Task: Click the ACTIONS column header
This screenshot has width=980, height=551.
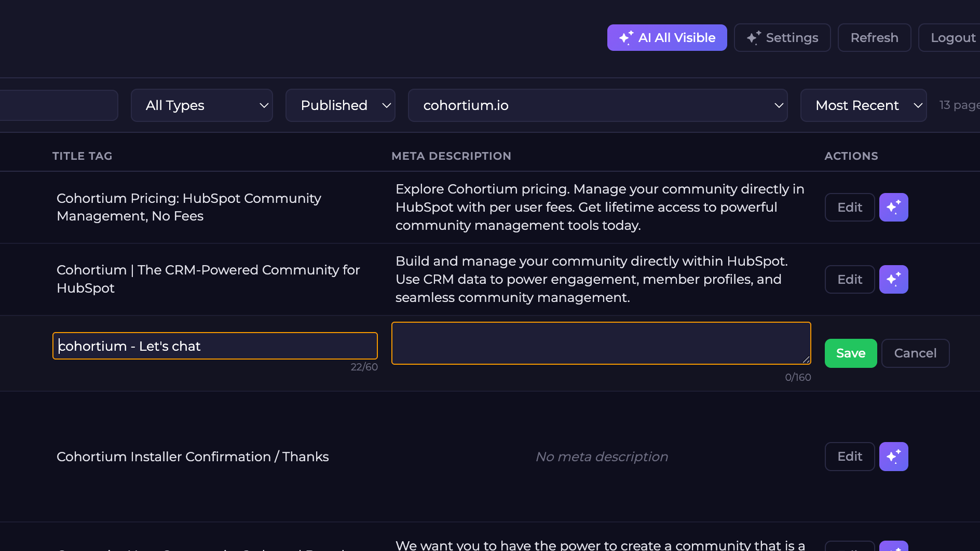Action: click(851, 156)
